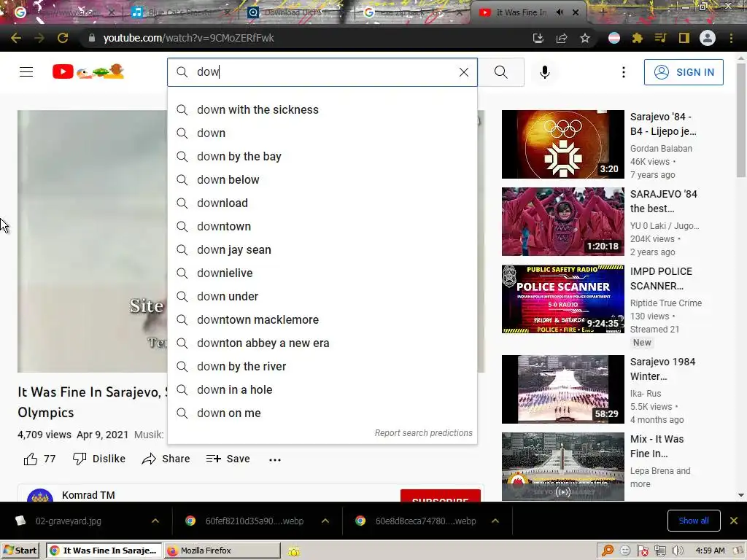Switch to Download UKTS browser tab
The width and height of the screenshot is (747, 560).
click(x=295, y=12)
